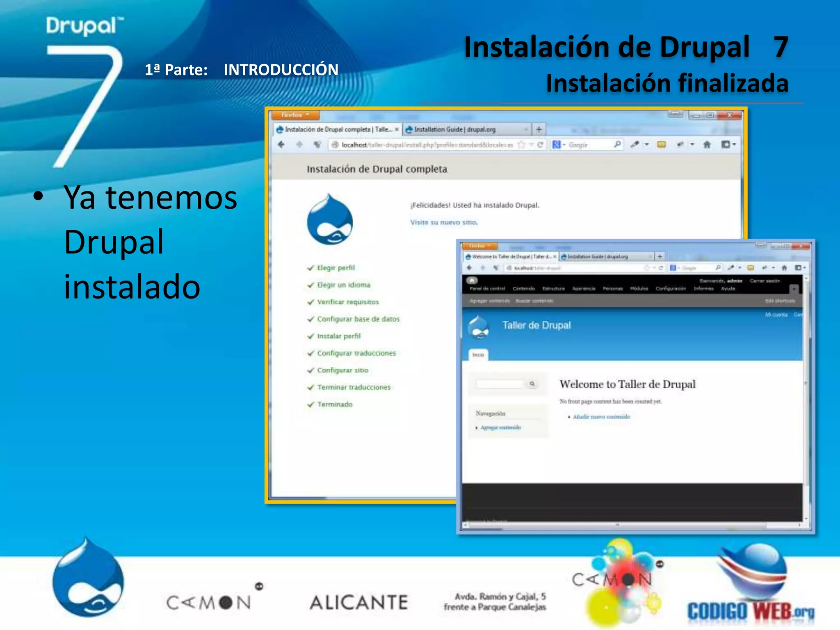Screen dimensions: 840x630
Task: Open 'Configuración' in admin menu
Action: coord(671,289)
